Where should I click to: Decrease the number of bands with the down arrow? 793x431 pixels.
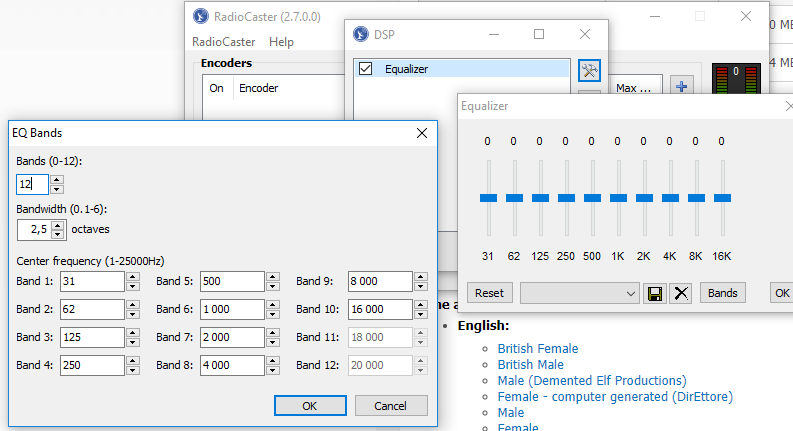57,189
